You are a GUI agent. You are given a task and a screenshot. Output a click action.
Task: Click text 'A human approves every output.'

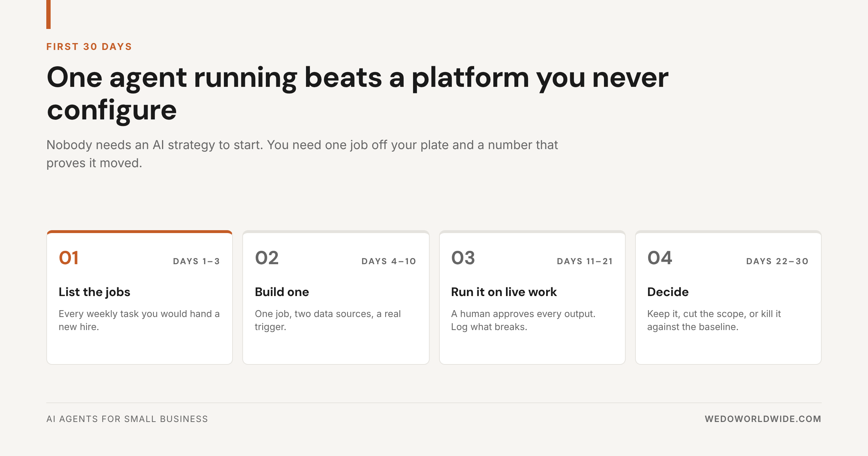tap(523, 314)
